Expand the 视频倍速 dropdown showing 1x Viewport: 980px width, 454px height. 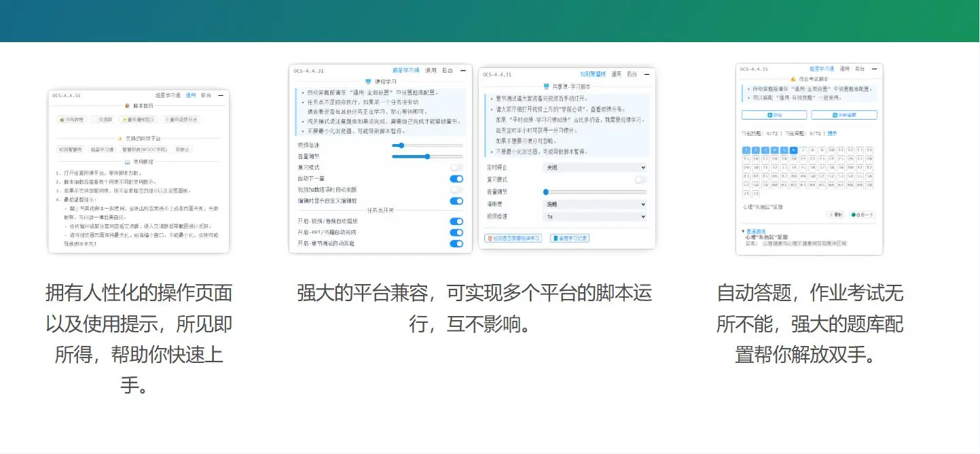tap(595, 215)
